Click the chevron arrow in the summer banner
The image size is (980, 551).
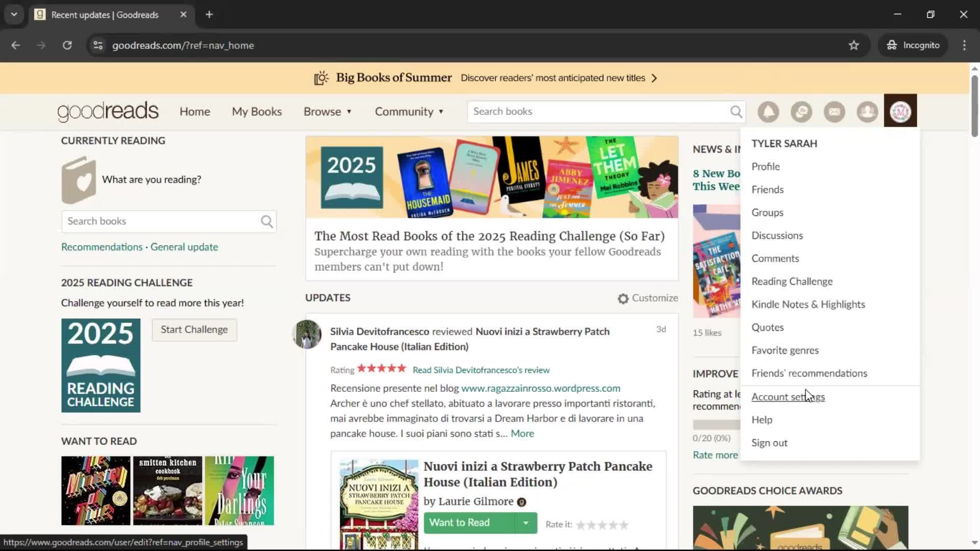pos(654,78)
